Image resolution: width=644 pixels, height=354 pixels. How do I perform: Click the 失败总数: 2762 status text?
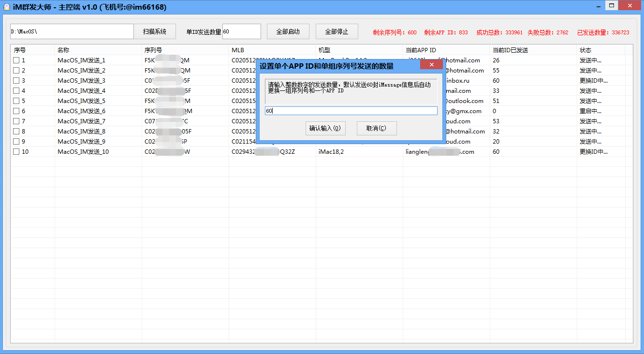[548, 33]
